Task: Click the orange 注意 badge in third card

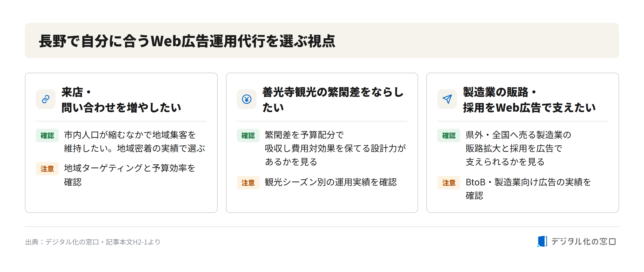Action: (x=449, y=183)
